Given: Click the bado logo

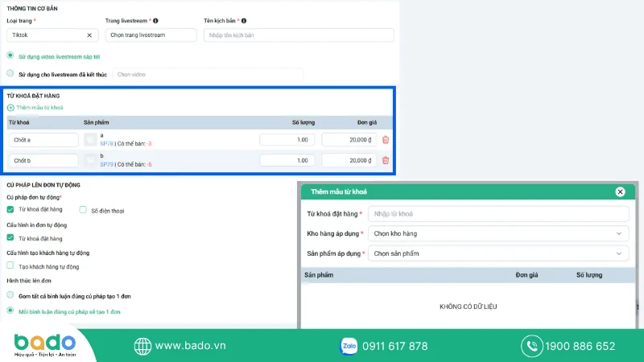Looking at the screenshot, I should point(45,345).
